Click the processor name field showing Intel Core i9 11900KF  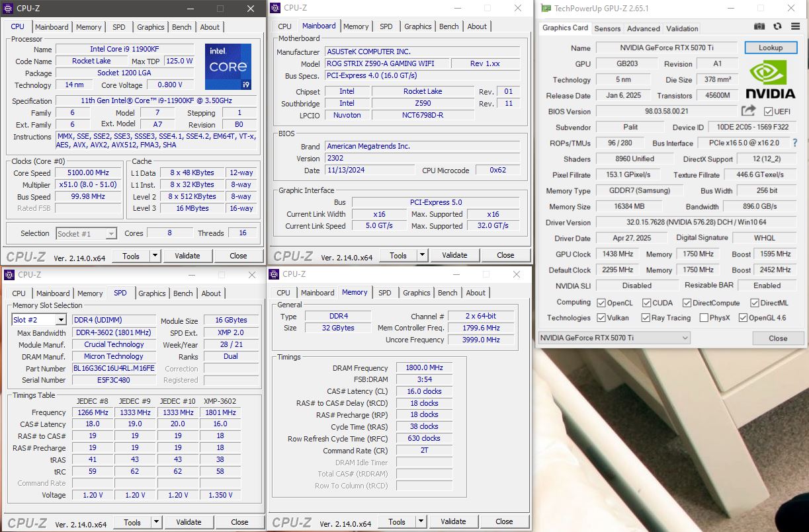pos(125,49)
